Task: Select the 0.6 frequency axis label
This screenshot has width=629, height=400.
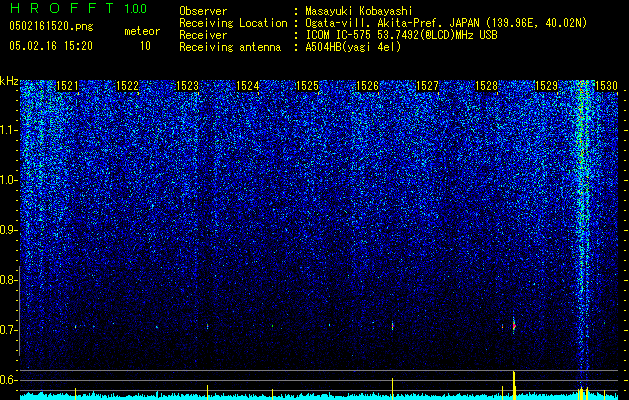Action: coord(8,380)
